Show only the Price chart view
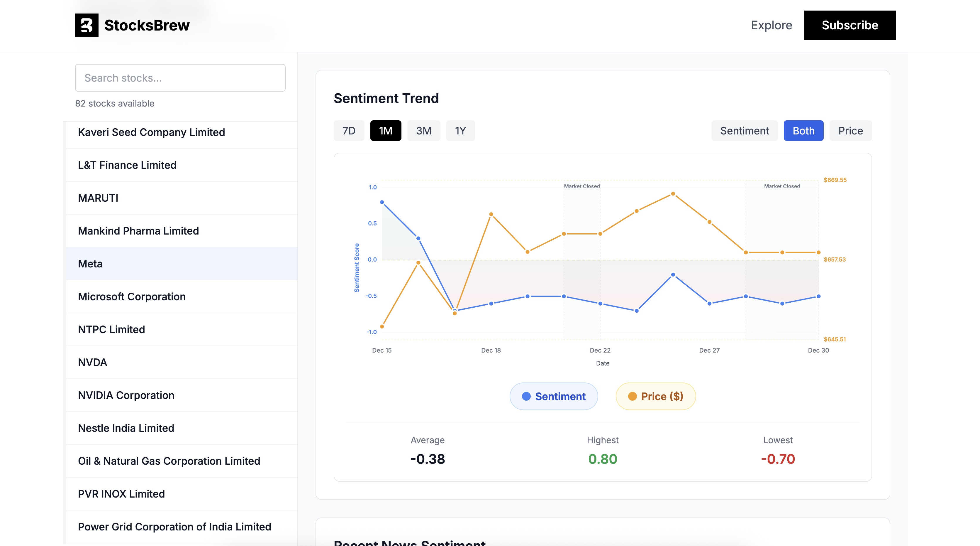 (x=850, y=131)
